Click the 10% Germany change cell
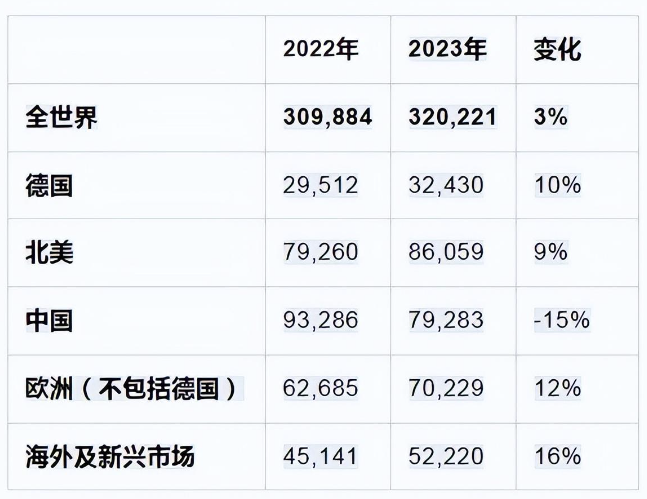Screen dimensions: 647x499 (x=557, y=185)
